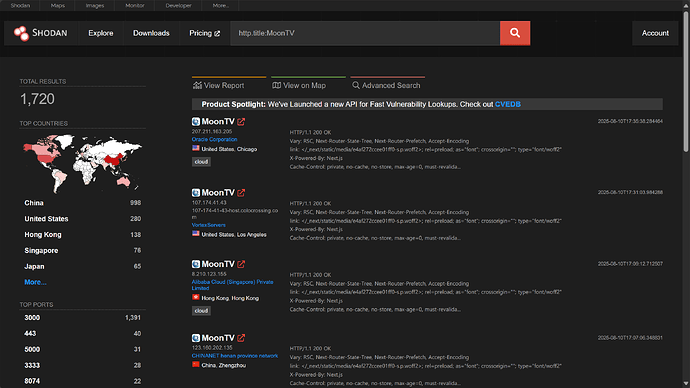Image resolution: width=690 pixels, height=388 pixels.
Task: Open the Account menu
Action: click(x=655, y=33)
